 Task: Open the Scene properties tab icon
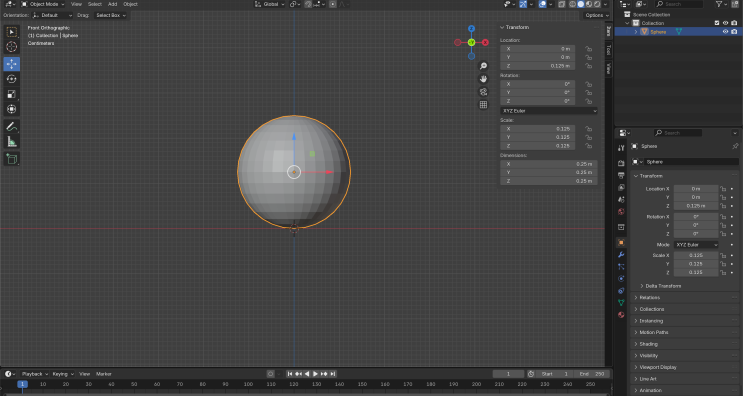click(x=621, y=199)
